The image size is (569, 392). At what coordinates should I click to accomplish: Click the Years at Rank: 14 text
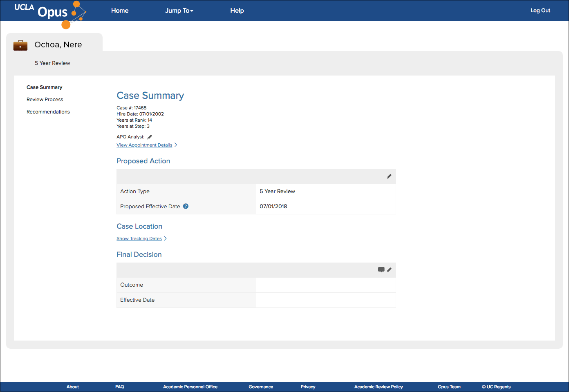point(134,120)
